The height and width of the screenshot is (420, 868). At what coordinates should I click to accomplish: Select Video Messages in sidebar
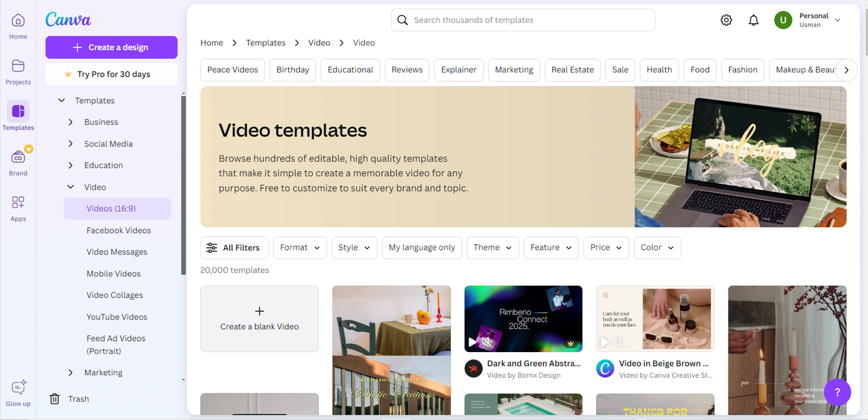coord(117,252)
